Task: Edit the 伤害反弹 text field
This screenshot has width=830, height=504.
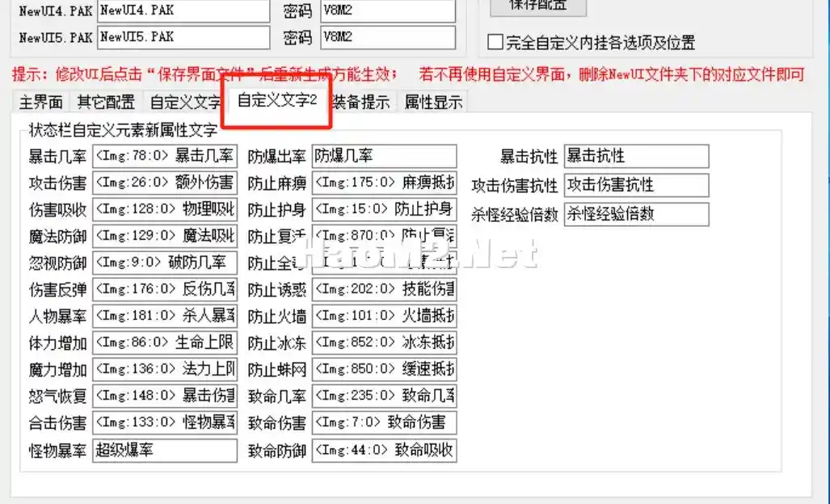Action: pyautogui.click(x=165, y=289)
